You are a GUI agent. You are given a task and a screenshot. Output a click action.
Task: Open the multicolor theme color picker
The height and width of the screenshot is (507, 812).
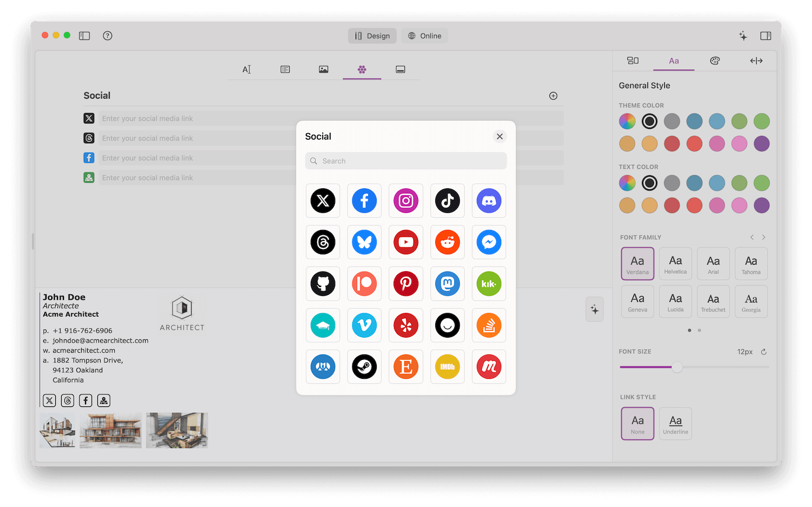click(627, 121)
